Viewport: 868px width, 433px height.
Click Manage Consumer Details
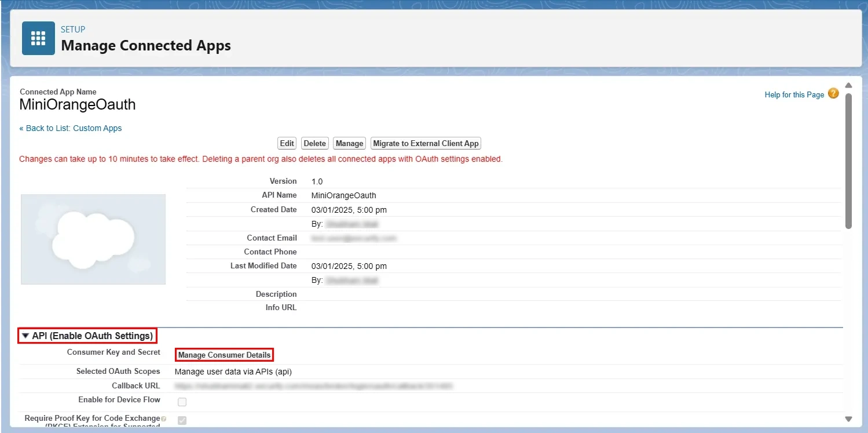(x=224, y=355)
